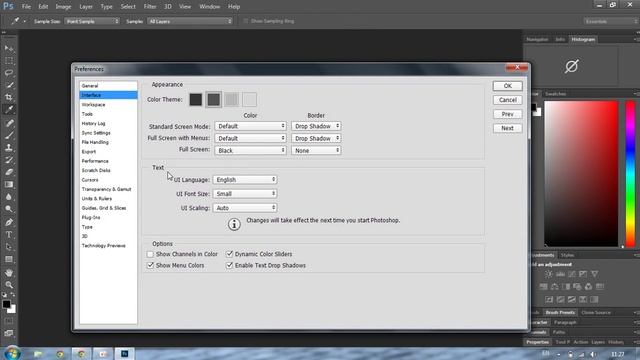
Task: Toggle Show Menu Colors checkbox
Action: click(150, 265)
